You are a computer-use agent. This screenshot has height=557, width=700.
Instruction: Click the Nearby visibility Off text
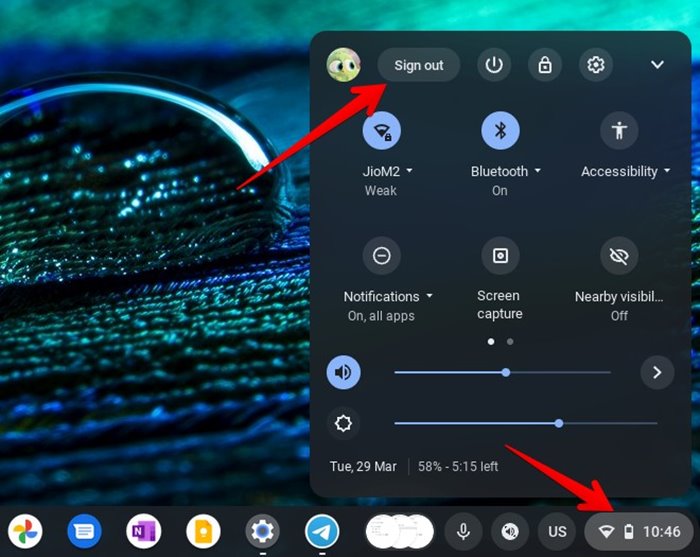tap(619, 316)
